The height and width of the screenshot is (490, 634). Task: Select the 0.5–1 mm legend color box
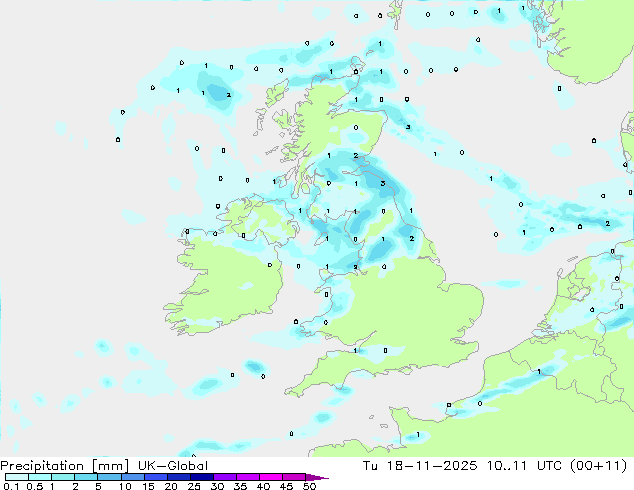point(40,477)
